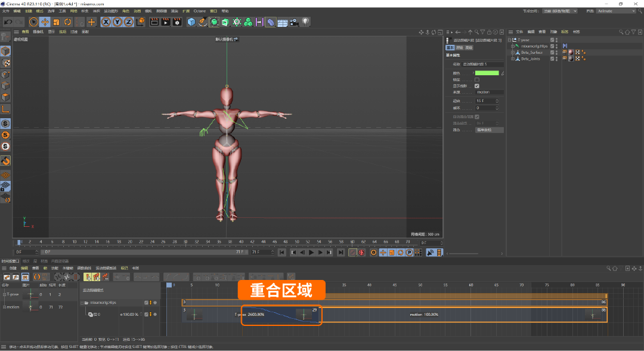Open the 文件 menu in the main menu bar
The image size is (644, 351).
6,11
